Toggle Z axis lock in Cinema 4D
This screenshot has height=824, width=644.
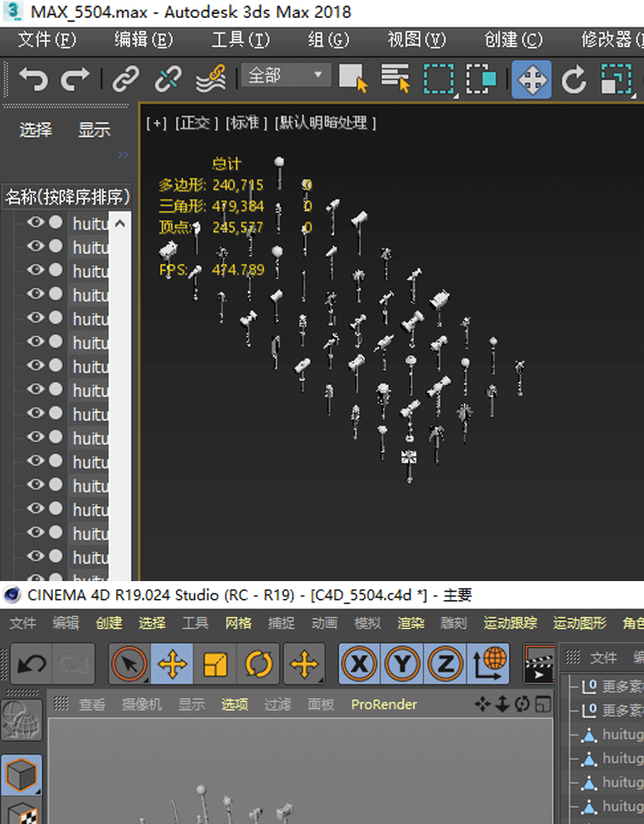click(446, 664)
